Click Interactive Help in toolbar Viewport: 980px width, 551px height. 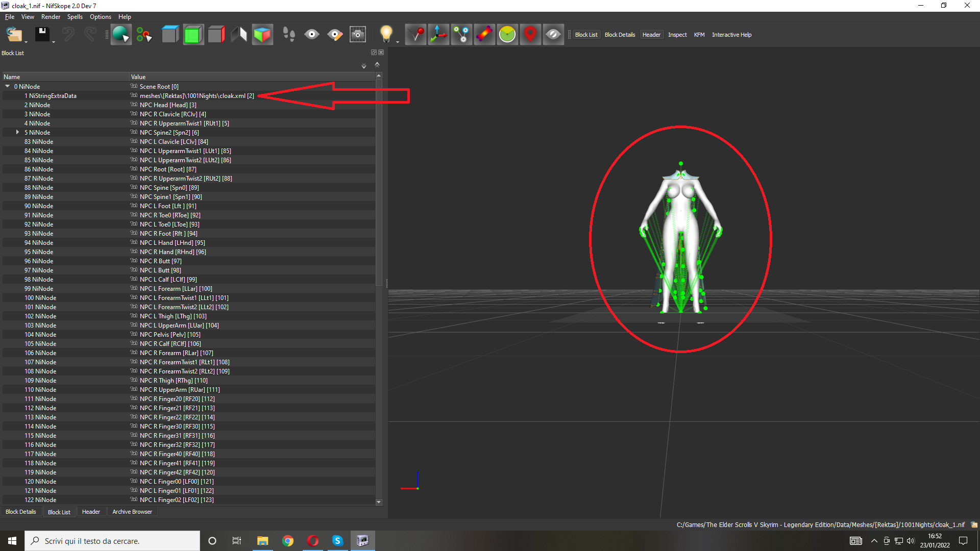point(731,35)
